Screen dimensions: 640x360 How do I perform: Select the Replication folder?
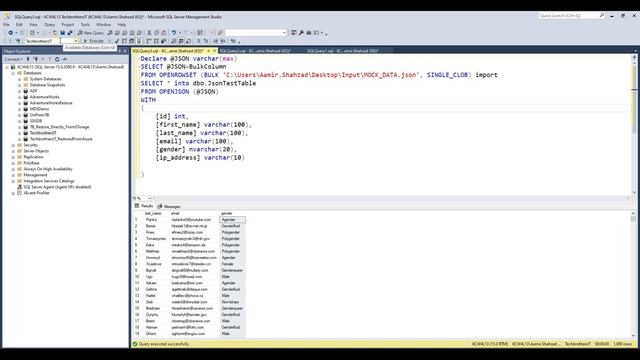coord(33,157)
